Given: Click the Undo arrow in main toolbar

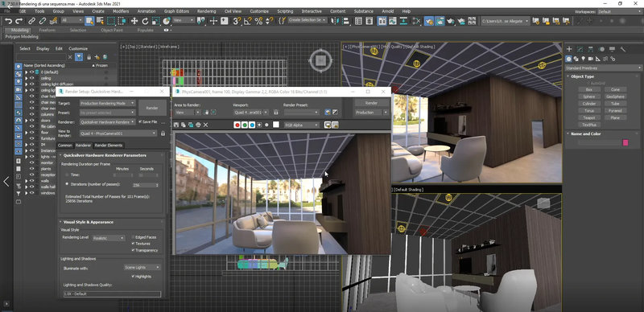Looking at the screenshot, I should click(9, 21).
